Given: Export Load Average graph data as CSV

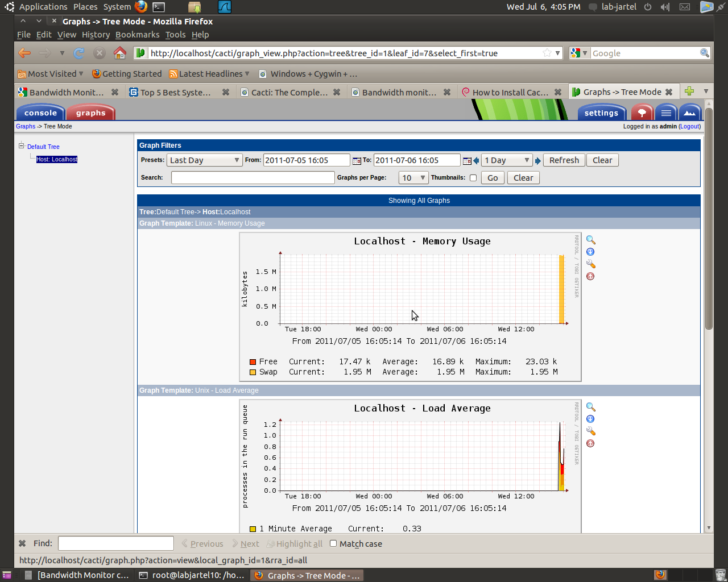Looking at the screenshot, I should coord(590,419).
